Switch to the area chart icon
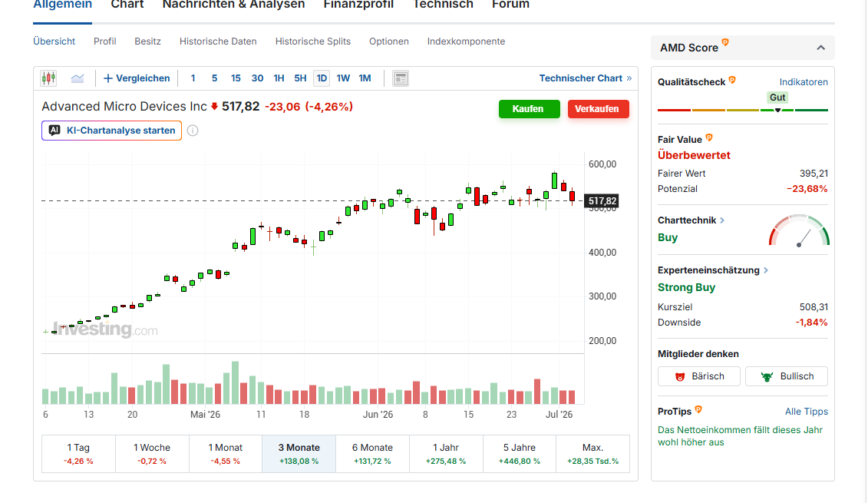868x503 pixels. [78, 78]
